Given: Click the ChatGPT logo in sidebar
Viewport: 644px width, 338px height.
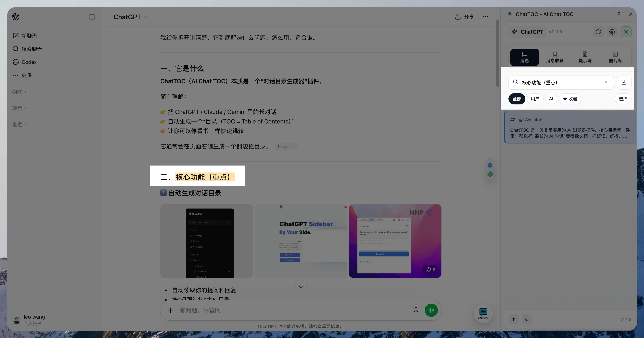Looking at the screenshot, I should click(16, 17).
